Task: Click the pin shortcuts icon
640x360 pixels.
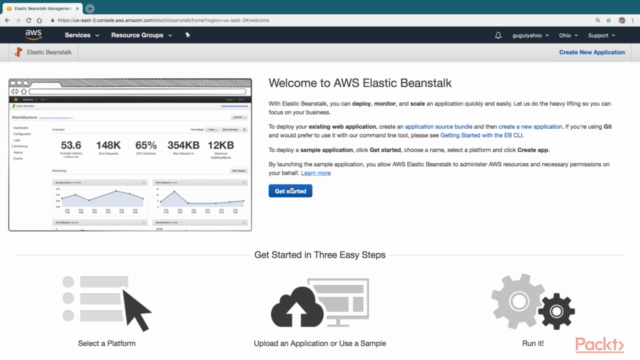Action: (x=187, y=35)
